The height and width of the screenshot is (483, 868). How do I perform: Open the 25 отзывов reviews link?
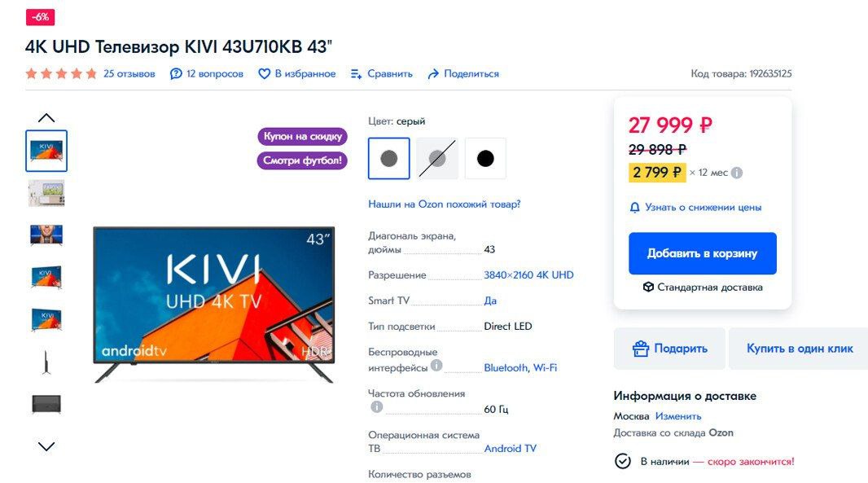[129, 73]
